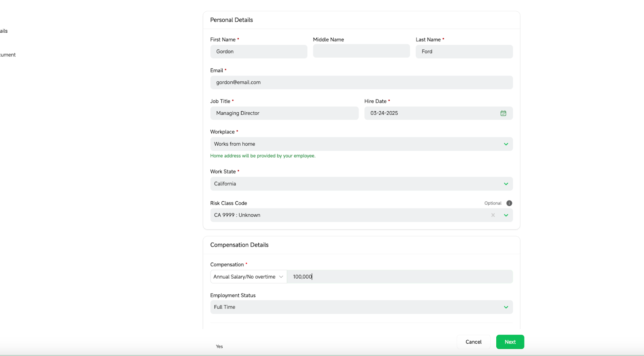Expand the Workplace dropdown
644x356 pixels.
coord(506,144)
